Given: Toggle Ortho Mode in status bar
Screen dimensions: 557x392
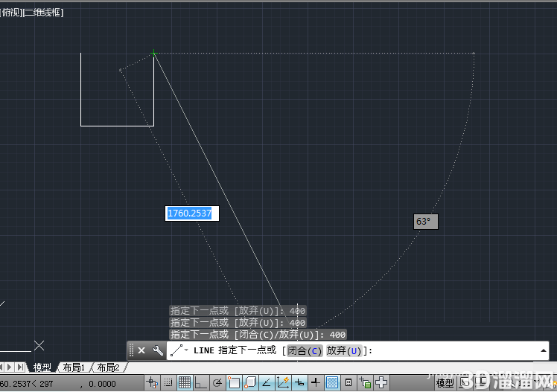Looking at the screenshot, I should (201, 383).
